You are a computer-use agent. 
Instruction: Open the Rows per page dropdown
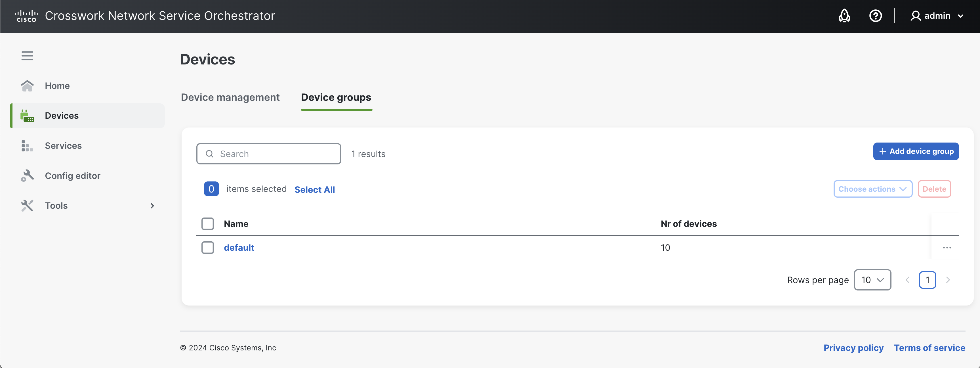[x=872, y=280]
